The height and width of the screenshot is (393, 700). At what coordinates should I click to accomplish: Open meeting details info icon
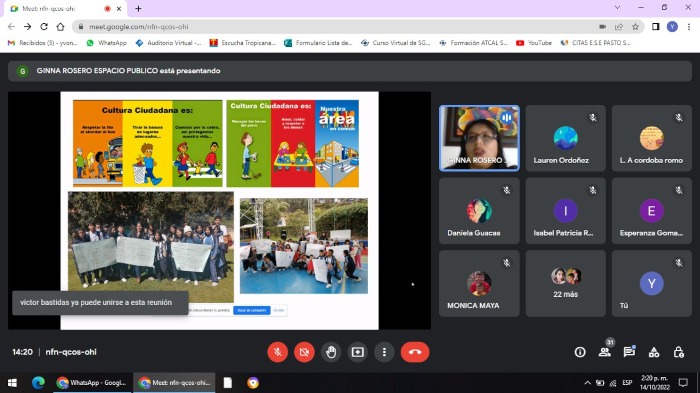(x=580, y=352)
